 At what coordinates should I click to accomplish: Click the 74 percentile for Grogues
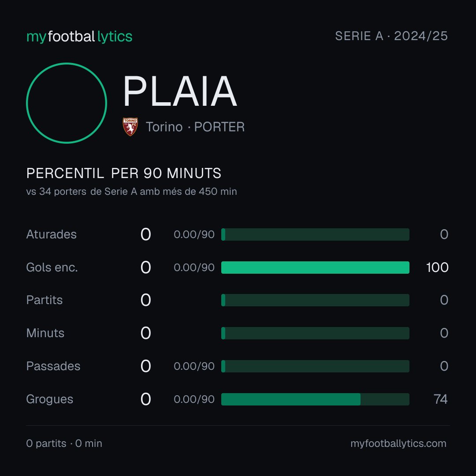pyautogui.click(x=440, y=399)
